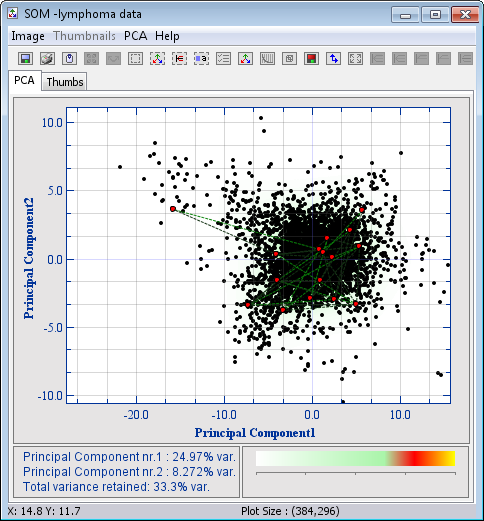Screen dimensions: 484x521
Task: Click the 'Principal Component1' axis label
Action: [255, 433]
